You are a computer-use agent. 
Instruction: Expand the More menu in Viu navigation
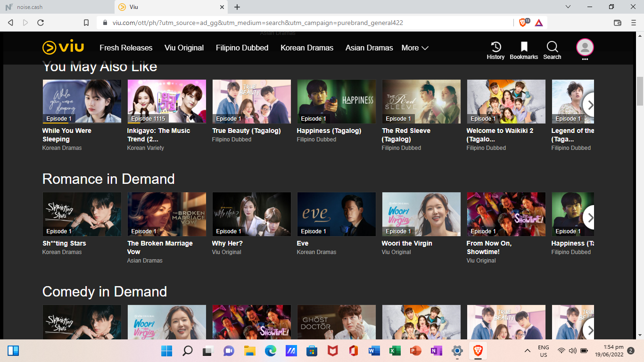tap(415, 48)
